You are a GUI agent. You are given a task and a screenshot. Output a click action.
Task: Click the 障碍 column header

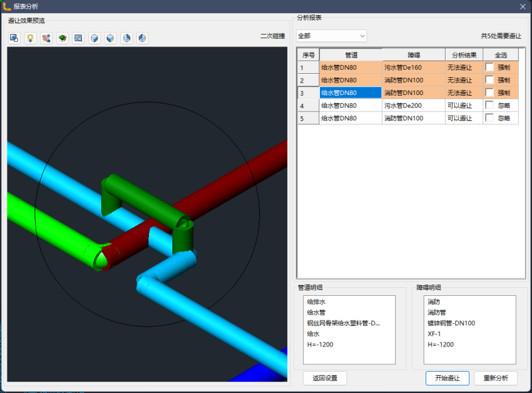pos(414,55)
